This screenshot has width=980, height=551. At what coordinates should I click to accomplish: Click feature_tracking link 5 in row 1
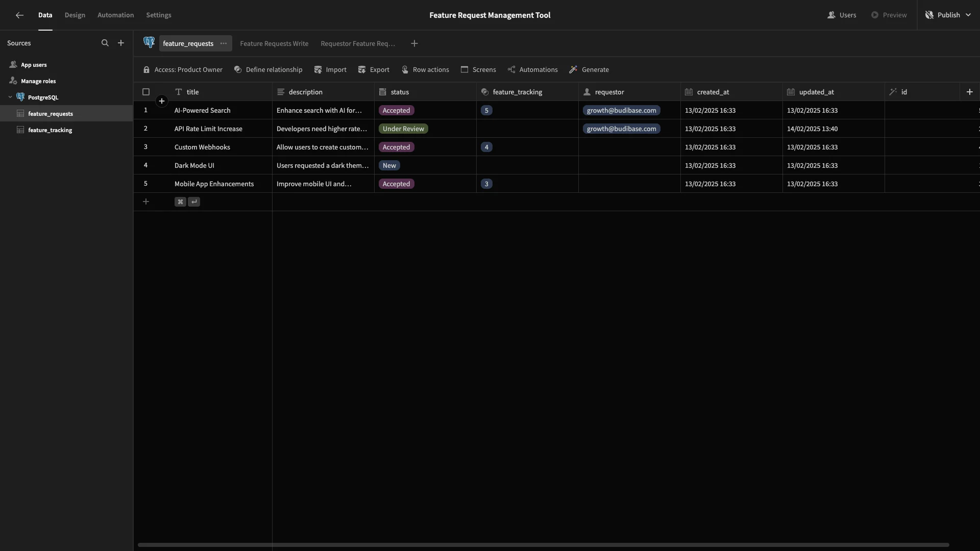point(486,110)
